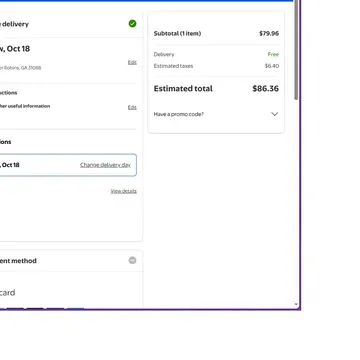Click the Free delivery value
The height and width of the screenshot is (360, 360).
[273, 54]
